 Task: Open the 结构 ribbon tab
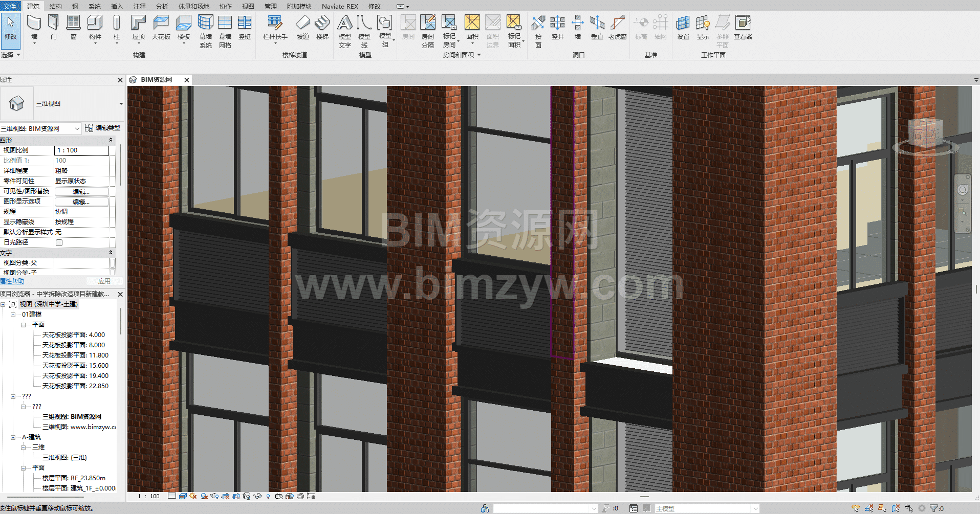click(55, 6)
